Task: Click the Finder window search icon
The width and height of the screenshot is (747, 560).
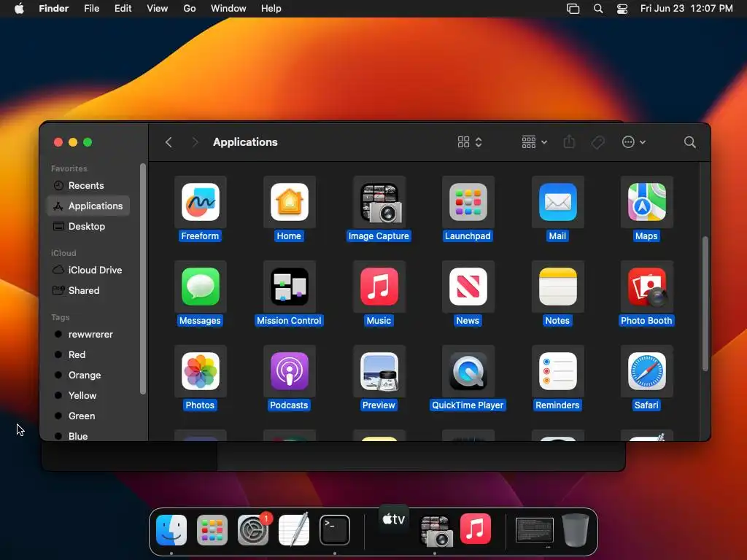Action: [690, 142]
